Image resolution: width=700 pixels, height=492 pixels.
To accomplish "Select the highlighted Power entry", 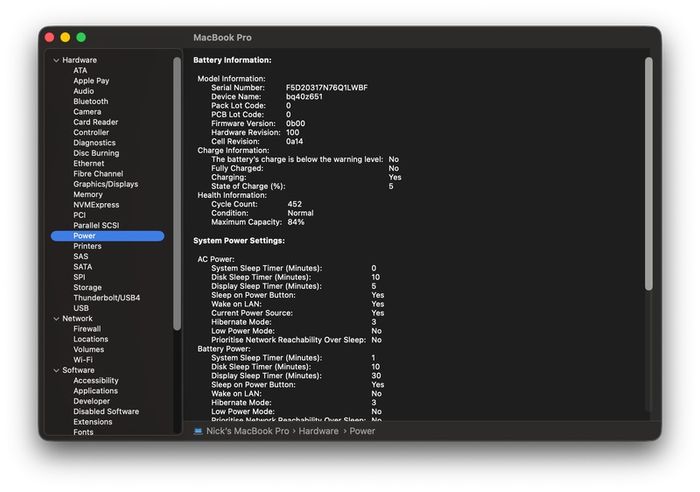I will (108, 236).
